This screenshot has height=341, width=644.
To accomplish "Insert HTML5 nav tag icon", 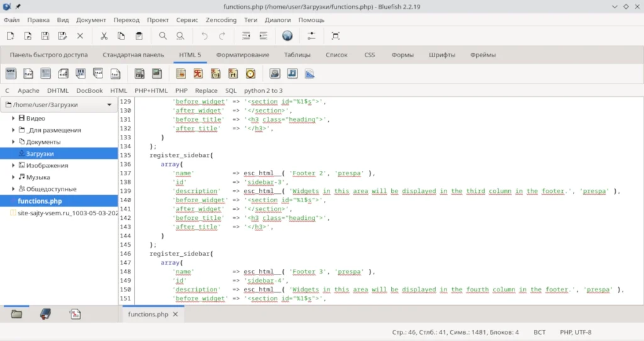I will (x=28, y=73).
